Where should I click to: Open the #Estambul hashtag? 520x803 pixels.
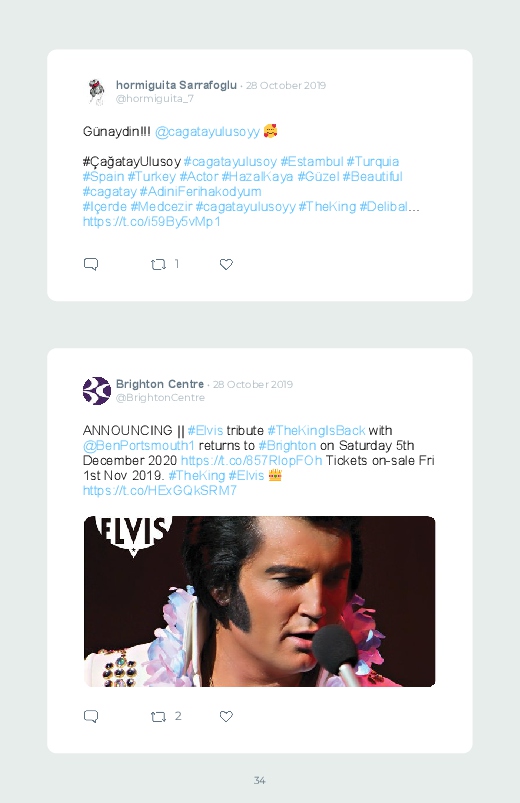[x=311, y=162]
